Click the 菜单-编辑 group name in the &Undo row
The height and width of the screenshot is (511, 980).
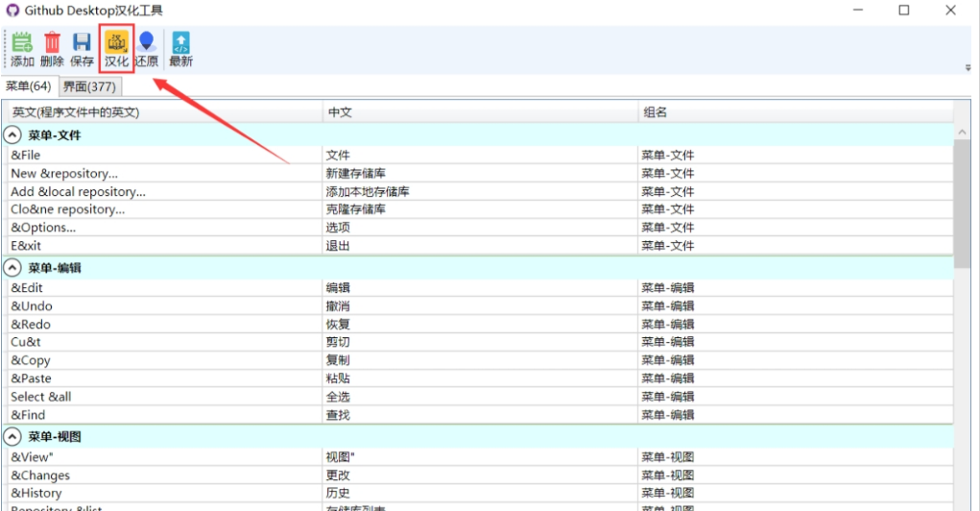[x=667, y=305]
